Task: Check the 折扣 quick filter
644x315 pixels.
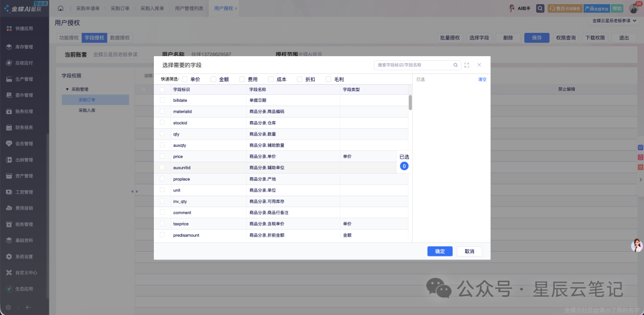Action: [x=299, y=79]
